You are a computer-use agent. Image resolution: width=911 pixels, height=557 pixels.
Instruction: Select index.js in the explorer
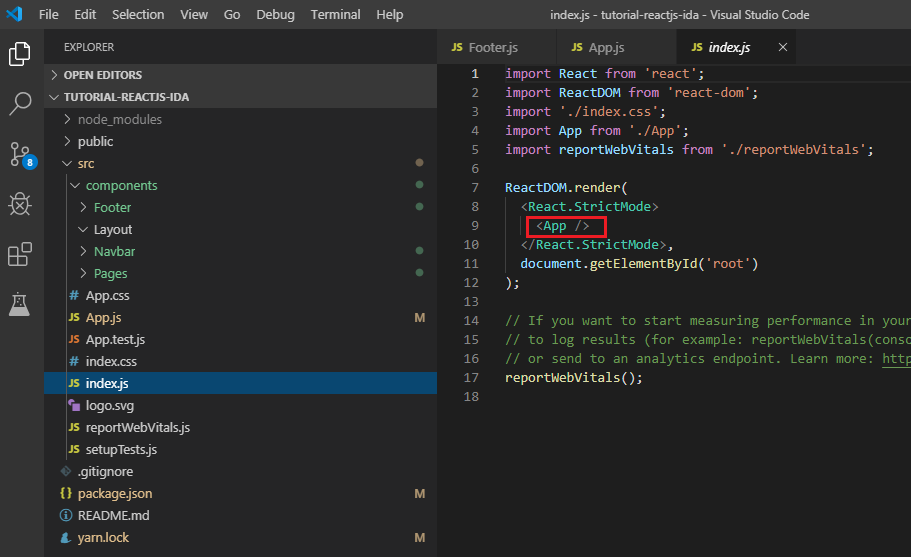pos(241,383)
